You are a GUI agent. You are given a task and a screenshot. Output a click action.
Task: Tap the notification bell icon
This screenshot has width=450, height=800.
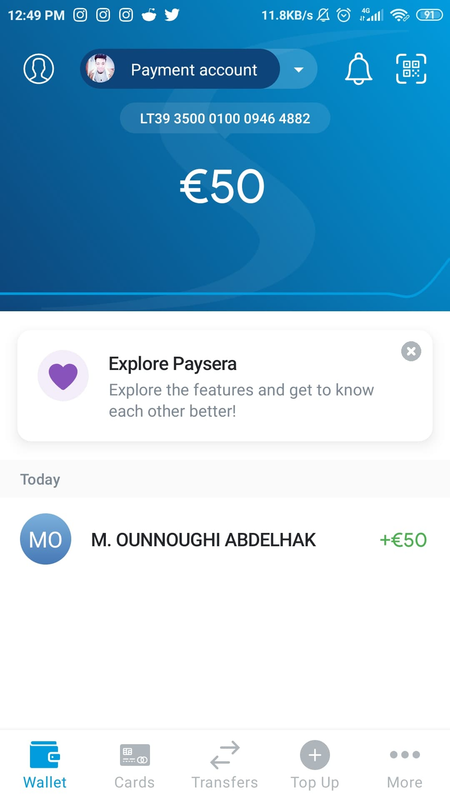point(359,69)
